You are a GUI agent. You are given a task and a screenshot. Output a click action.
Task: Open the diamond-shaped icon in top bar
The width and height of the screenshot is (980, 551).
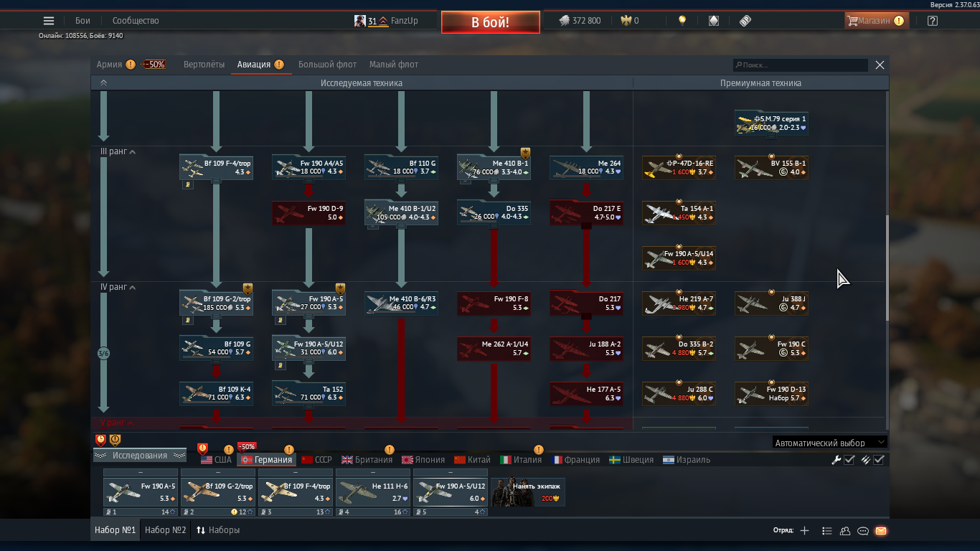tap(713, 21)
